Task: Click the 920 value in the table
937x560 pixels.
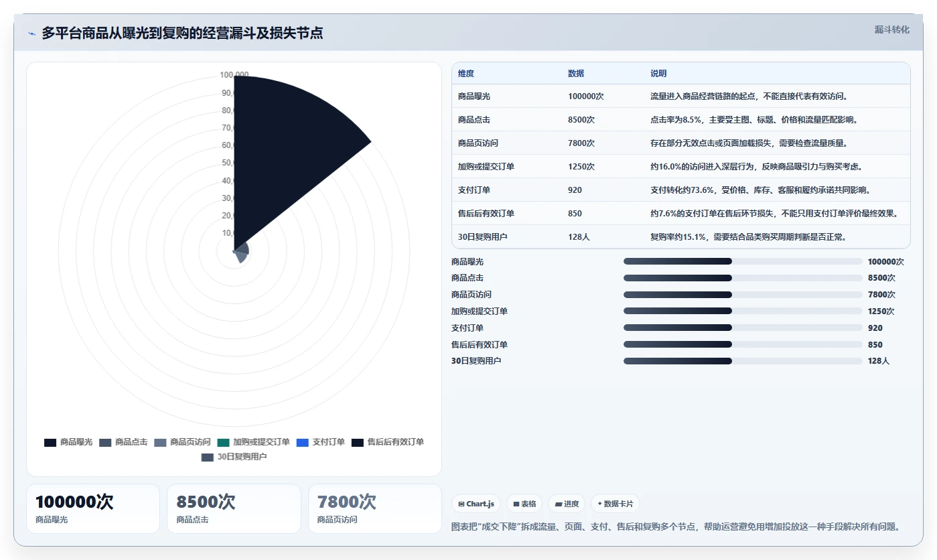Action: point(575,190)
